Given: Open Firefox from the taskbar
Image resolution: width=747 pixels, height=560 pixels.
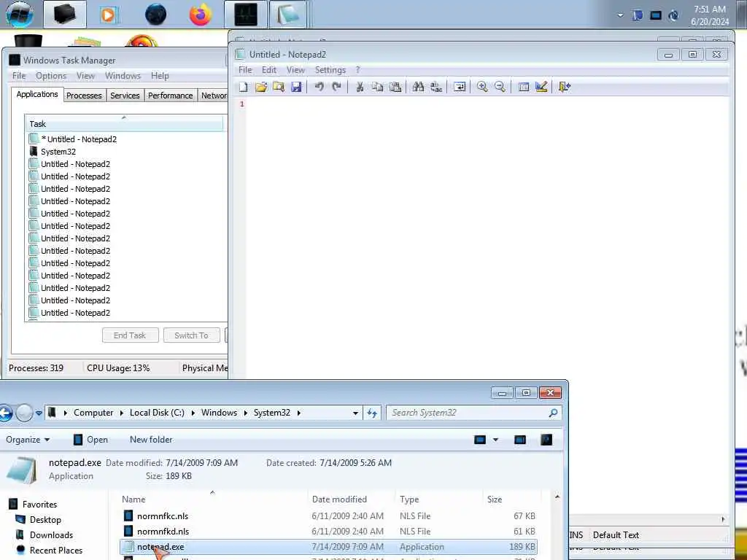Looking at the screenshot, I should [x=200, y=15].
